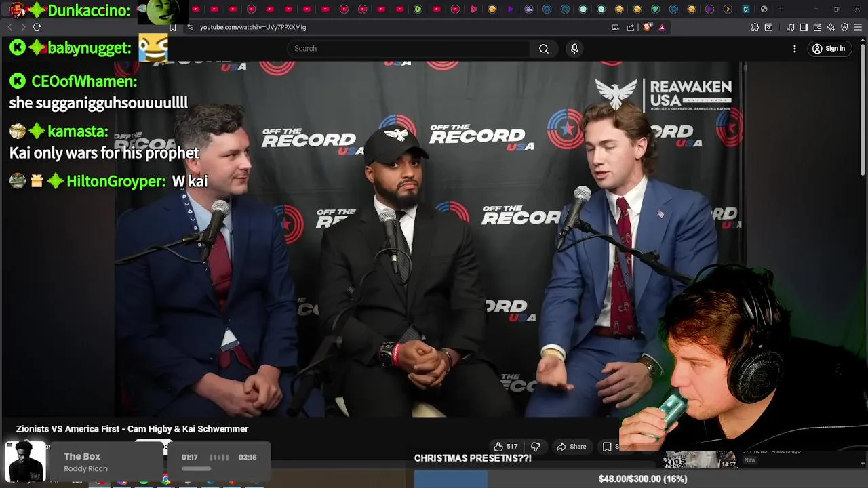The height and width of the screenshot is (488, 868).
Task: Switch to the tab with green play icon
Action: [x=418, y=9]
